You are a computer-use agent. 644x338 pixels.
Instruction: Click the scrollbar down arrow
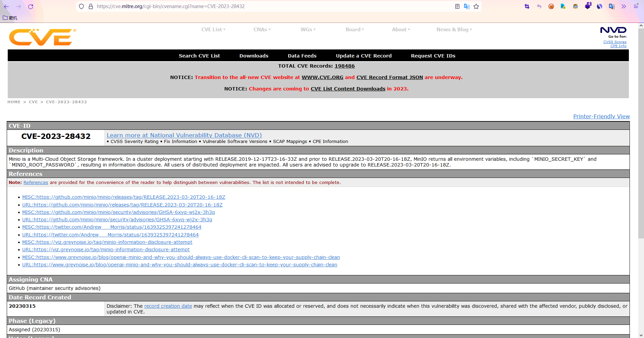click(641, 335)
